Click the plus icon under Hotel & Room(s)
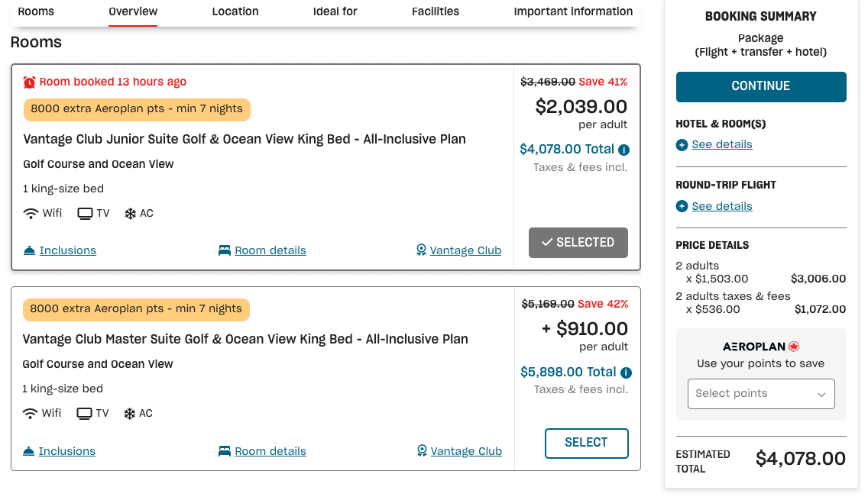The width and height of the screenshot is (868, 500). (x=682, y=145)
